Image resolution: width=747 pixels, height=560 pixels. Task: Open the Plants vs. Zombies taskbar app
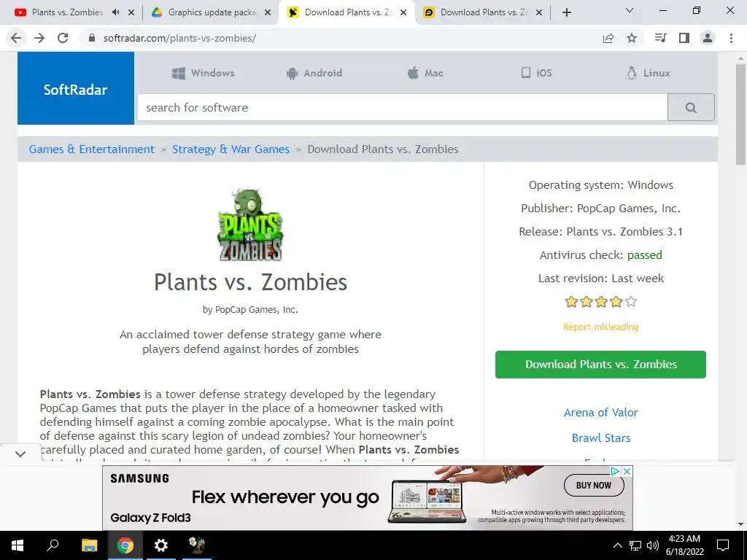coord(197,545)
